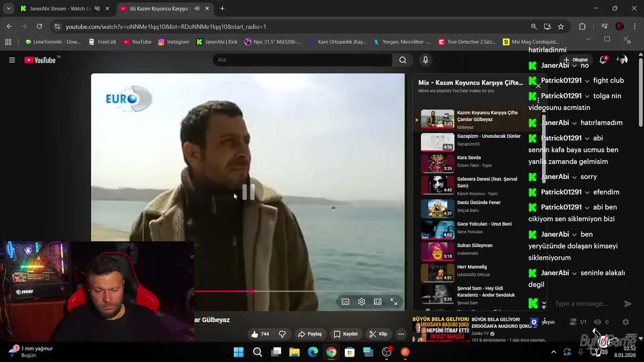Start voice search with the microphone
Viewport: 644px width, 362px height.
pos(426,60)
